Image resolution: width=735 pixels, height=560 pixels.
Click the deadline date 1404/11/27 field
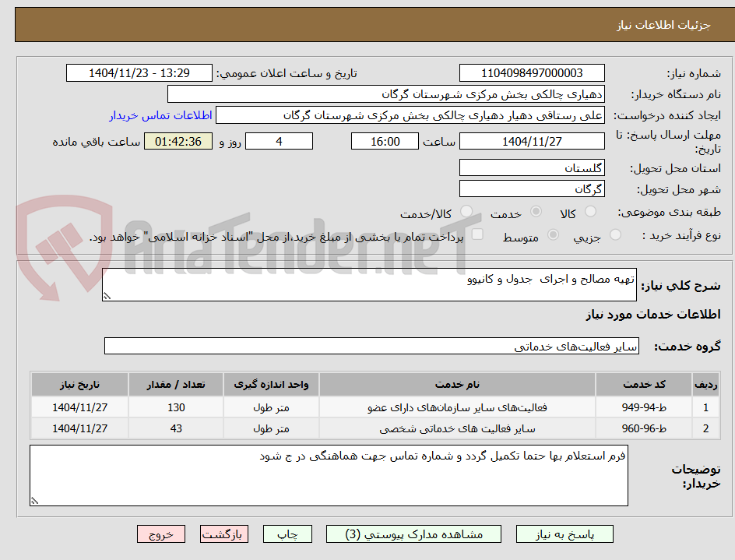coord(532,141)
